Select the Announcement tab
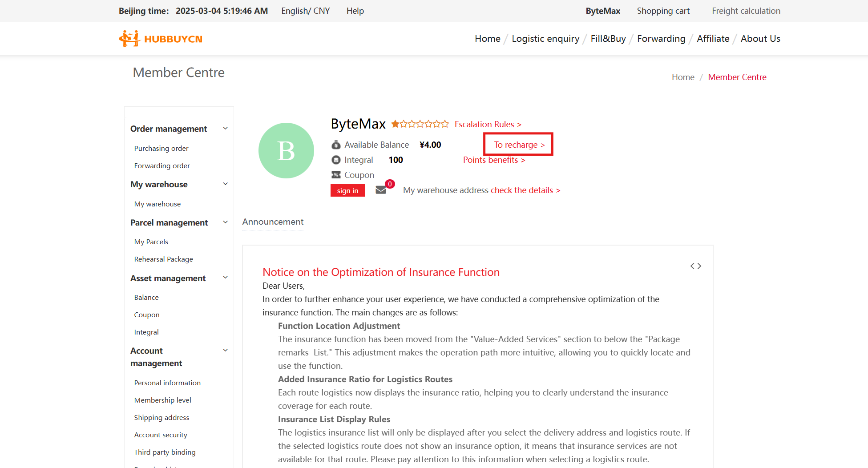 coord(273,222)
